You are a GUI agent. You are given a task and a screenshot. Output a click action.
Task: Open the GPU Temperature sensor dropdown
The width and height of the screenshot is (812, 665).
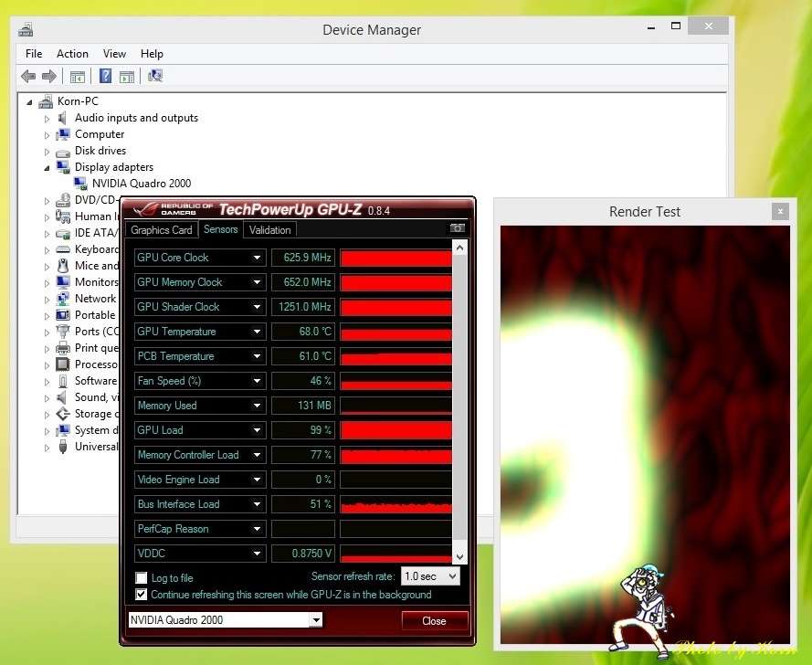[x=257, y=332]
